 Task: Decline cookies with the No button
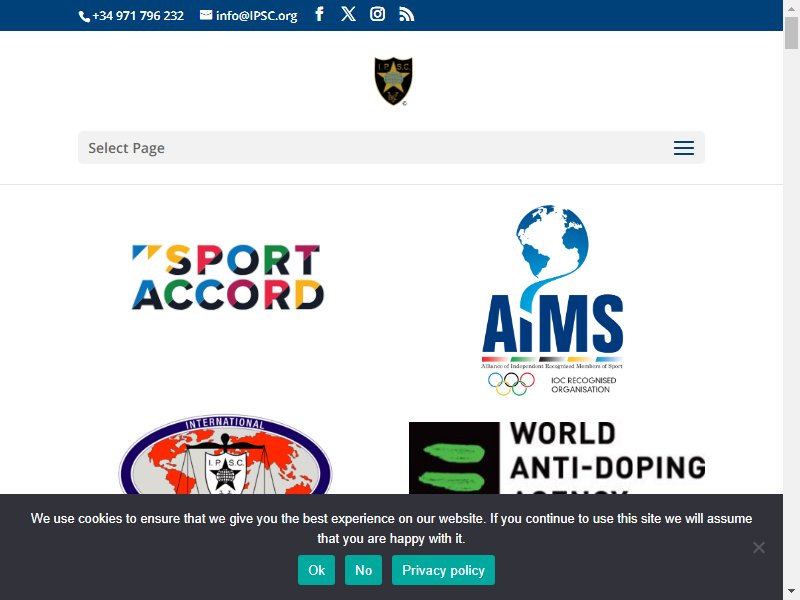(x=363, y=570)
